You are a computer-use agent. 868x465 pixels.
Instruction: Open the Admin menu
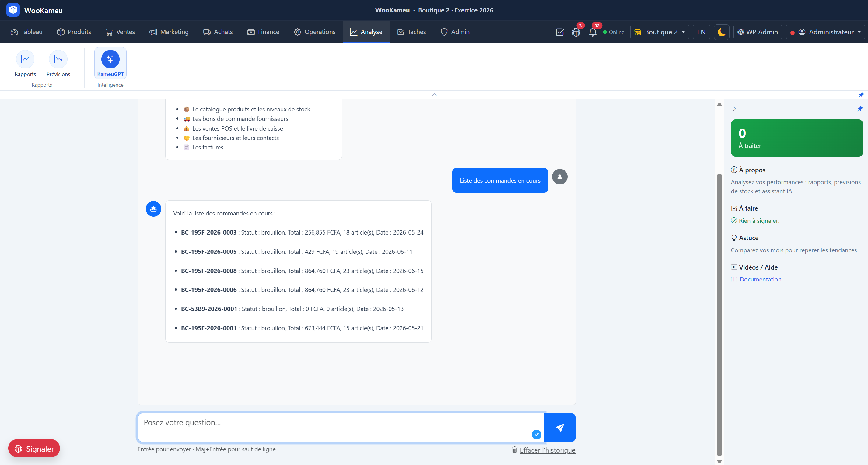point(455,32)
